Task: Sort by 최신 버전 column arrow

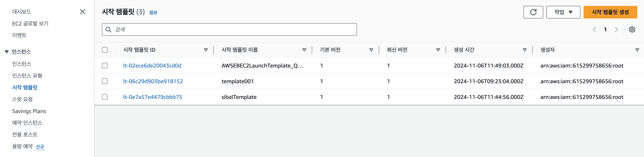Action: point(438,50)
